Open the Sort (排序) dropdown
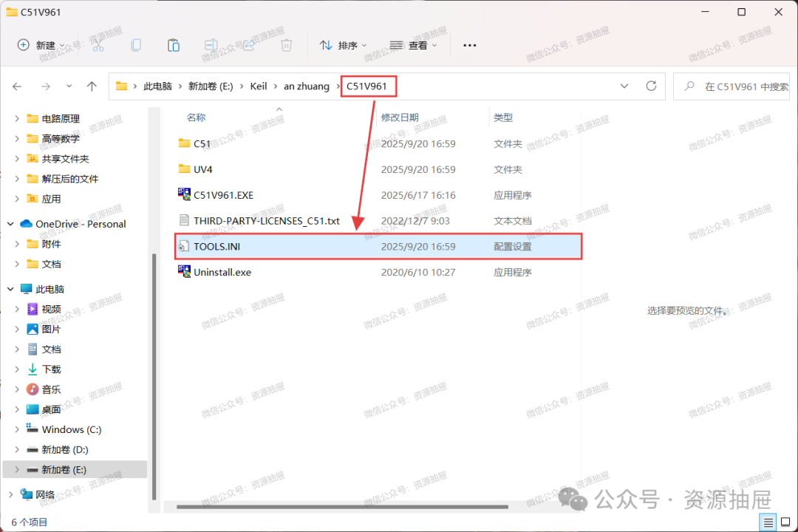The image size is (798, 532). click(343, 45)
